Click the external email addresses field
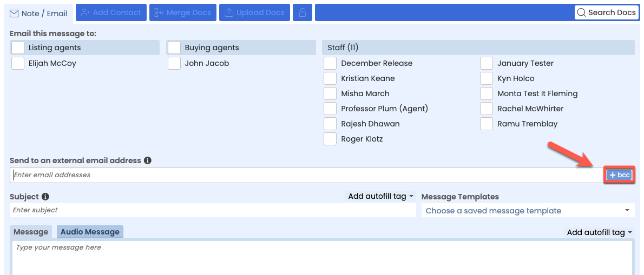The image size is (644, 275). [306, 175]
